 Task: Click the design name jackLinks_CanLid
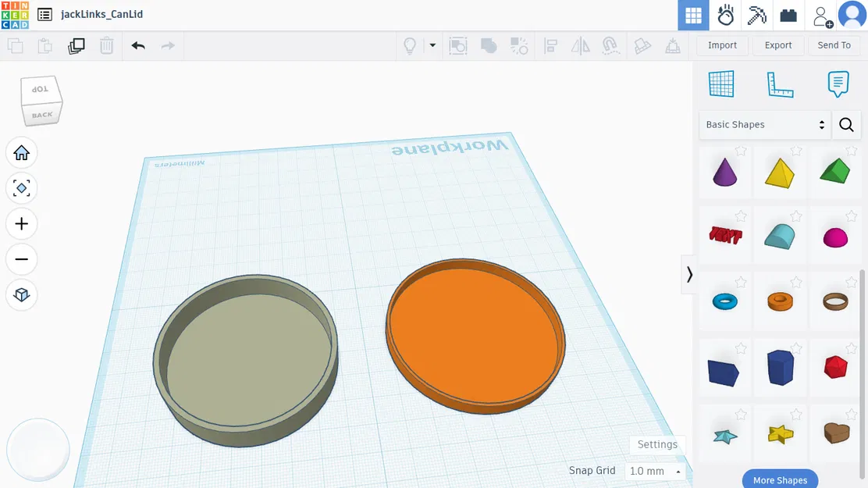point(101,14)
